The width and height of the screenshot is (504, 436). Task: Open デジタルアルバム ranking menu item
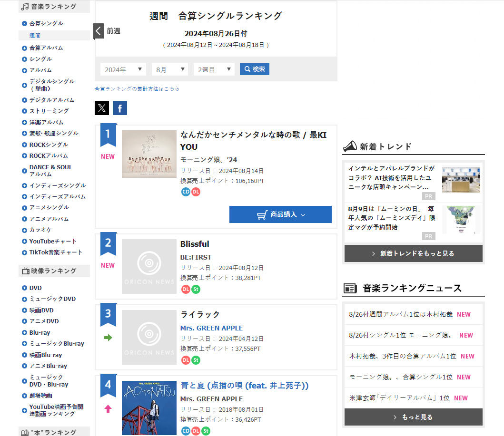(52, 100)
